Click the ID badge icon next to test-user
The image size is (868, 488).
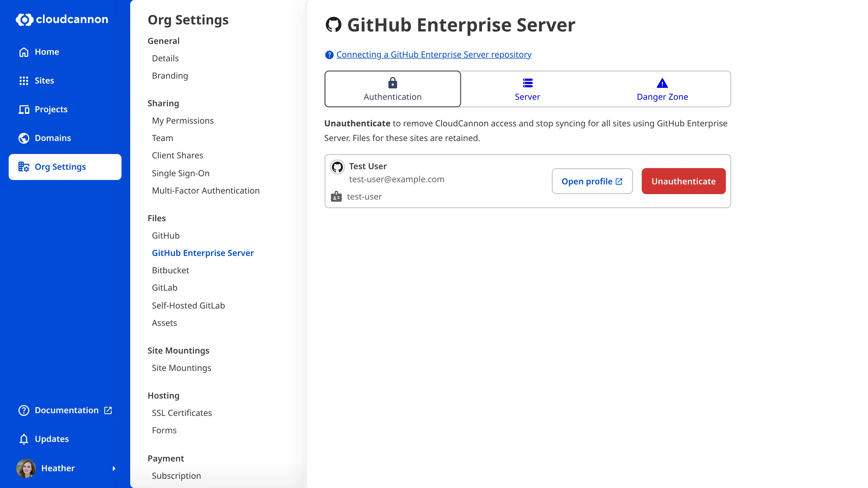pyautogui.click(x=336, y=197)
